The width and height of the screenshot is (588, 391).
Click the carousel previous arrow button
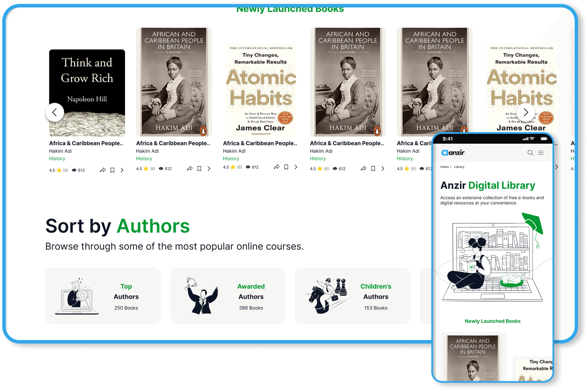point(55,112)
